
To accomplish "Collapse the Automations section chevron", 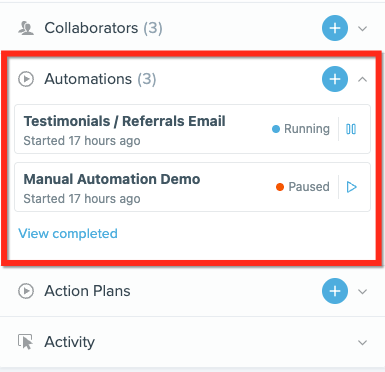I will coord(362,79).
